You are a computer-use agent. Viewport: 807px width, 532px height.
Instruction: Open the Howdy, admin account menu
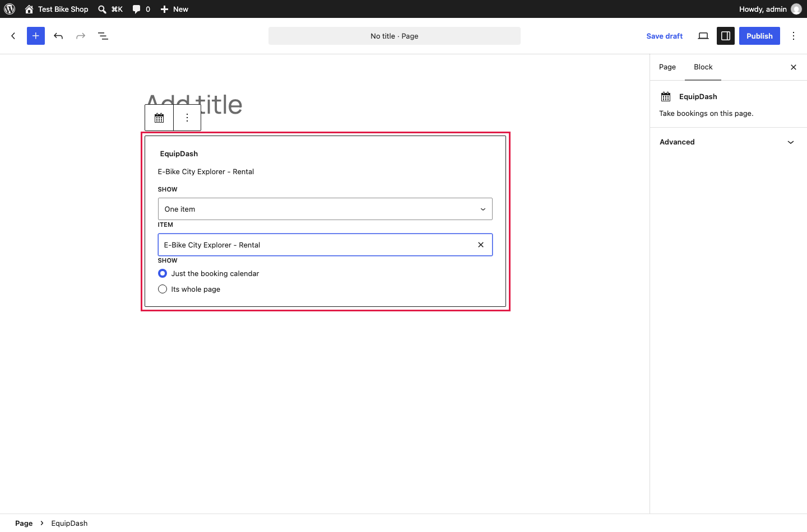point(770,9)
